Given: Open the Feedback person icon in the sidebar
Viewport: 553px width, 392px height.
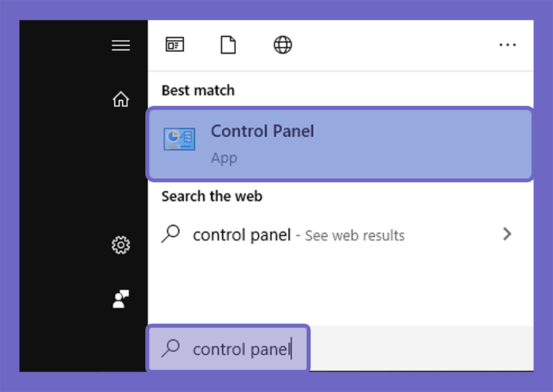Looking at the screenshot, I should (120, 299).
